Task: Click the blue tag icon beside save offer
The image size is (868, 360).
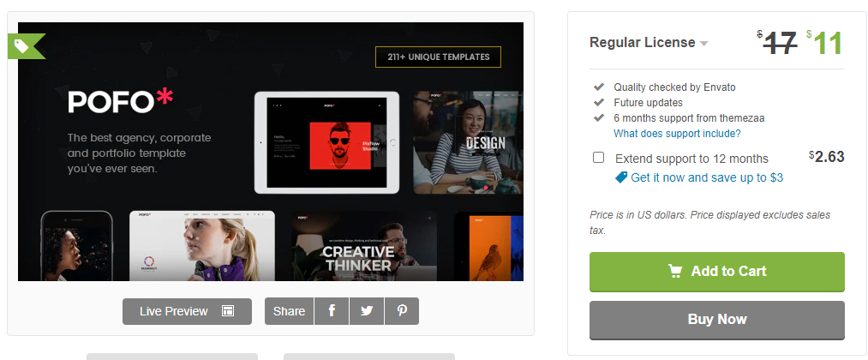Action: coord(622,177)
